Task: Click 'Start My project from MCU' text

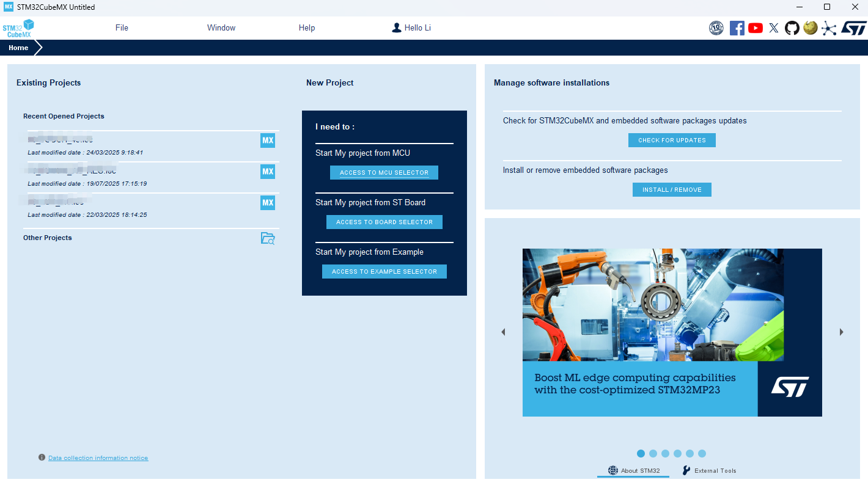Action: click(x=362, y=153)
